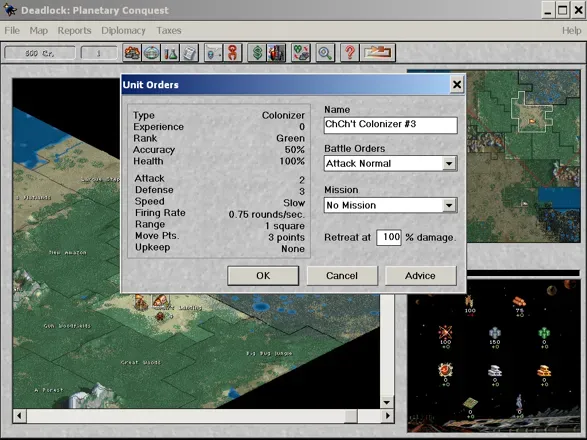Maximize the Deadlock window

click(563, 10)
